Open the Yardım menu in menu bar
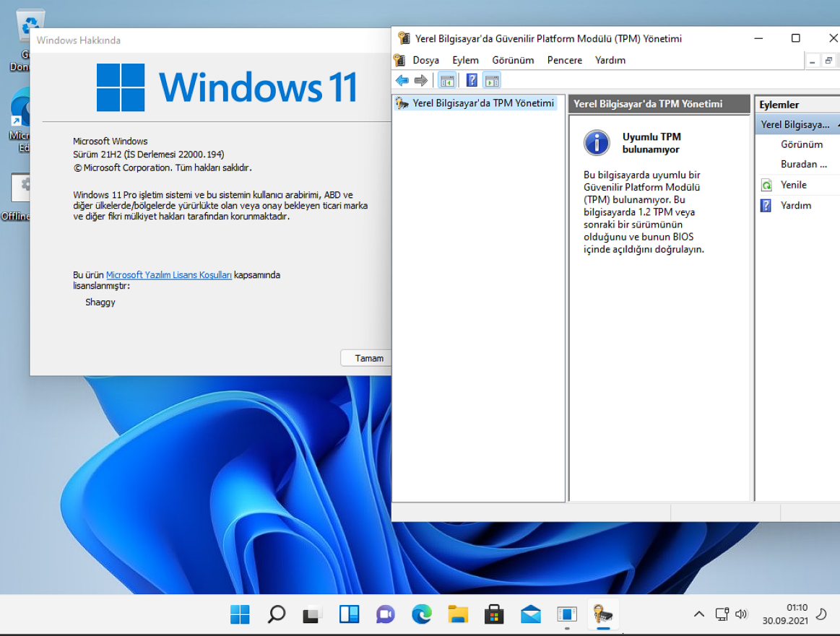The image size is (840, 636). (x=610, y=61)
